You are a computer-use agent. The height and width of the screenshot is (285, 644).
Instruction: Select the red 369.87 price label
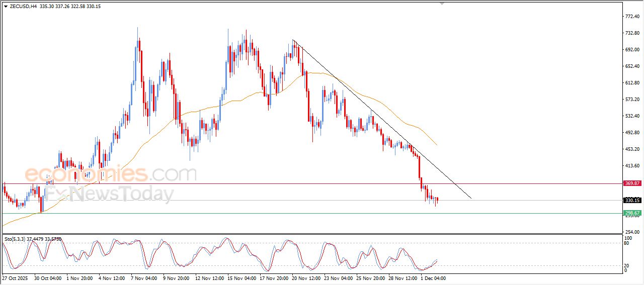632,183
